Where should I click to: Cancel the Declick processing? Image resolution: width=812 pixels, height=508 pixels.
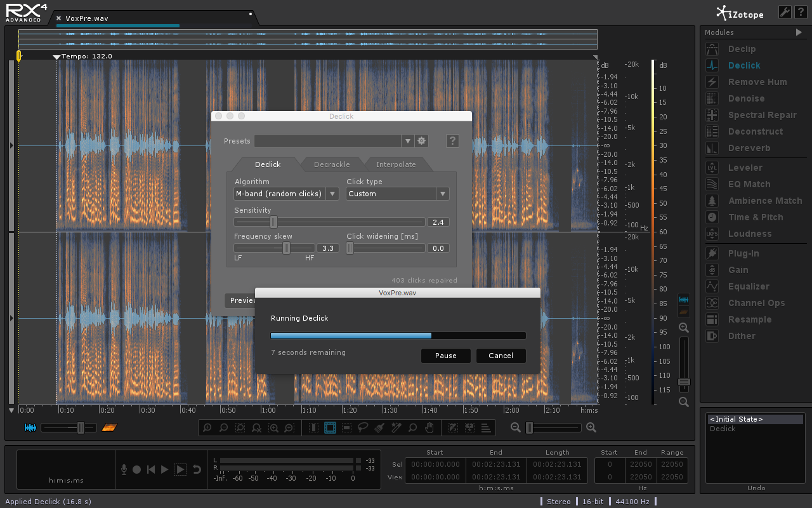(x=501, y=356)
